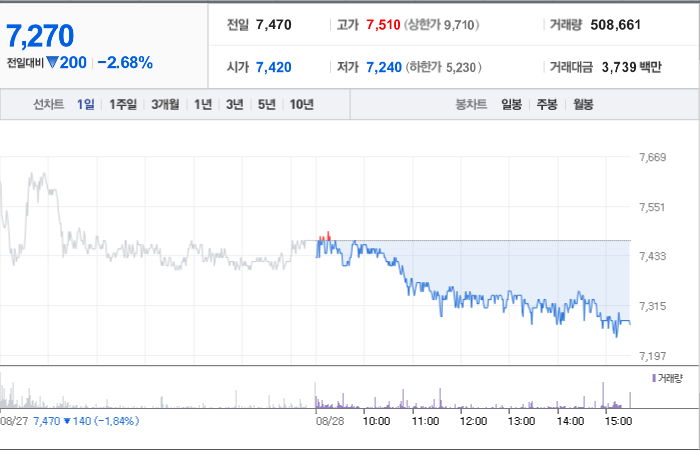Click the 10:00 time axis label
This screenshot has height=450, width=700.
point(376,421)
